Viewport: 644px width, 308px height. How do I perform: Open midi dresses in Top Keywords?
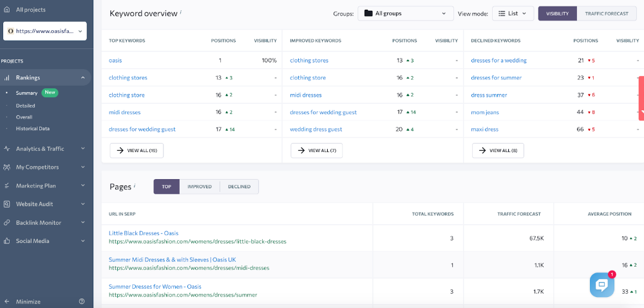(x=124, y=112)
